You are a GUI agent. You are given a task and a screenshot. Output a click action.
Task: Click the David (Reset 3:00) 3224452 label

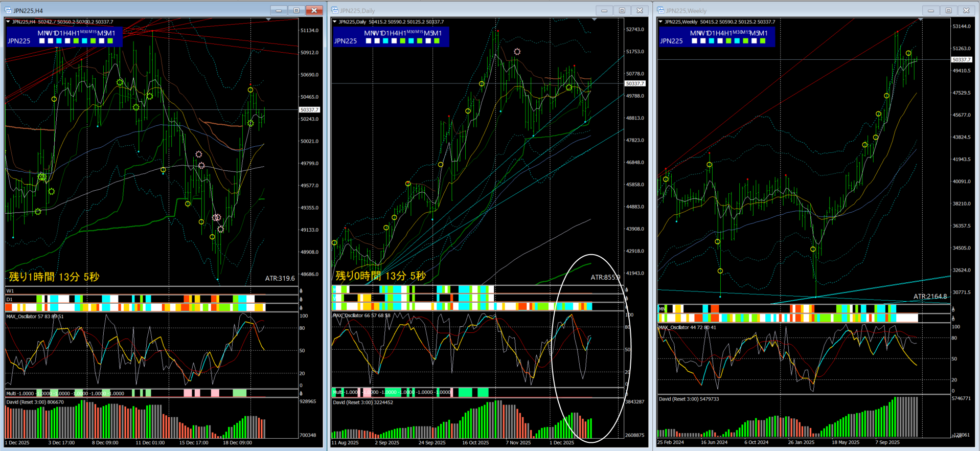(363, 402)
